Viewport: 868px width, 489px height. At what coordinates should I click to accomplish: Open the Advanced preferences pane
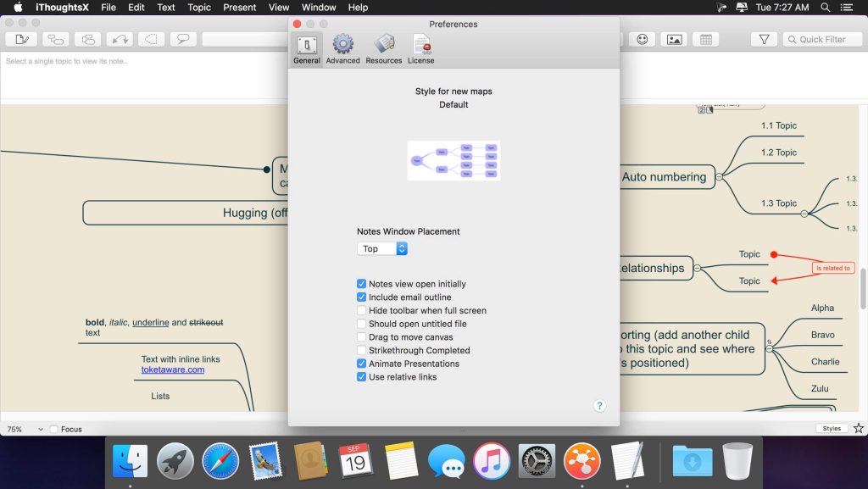coord(342,49)
